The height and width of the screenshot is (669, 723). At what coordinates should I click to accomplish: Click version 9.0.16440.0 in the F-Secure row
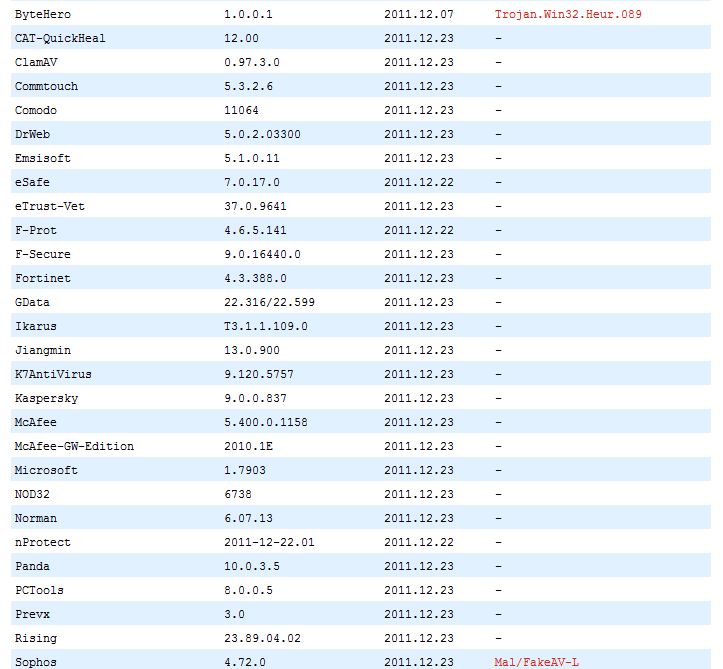coord(262,254)
